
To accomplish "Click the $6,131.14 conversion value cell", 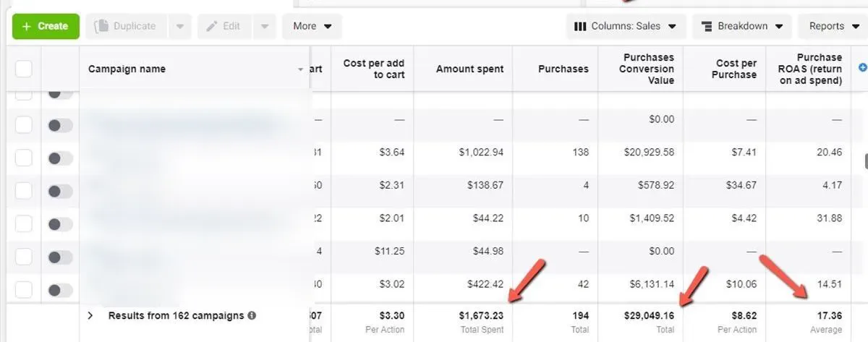I will 650,284.
